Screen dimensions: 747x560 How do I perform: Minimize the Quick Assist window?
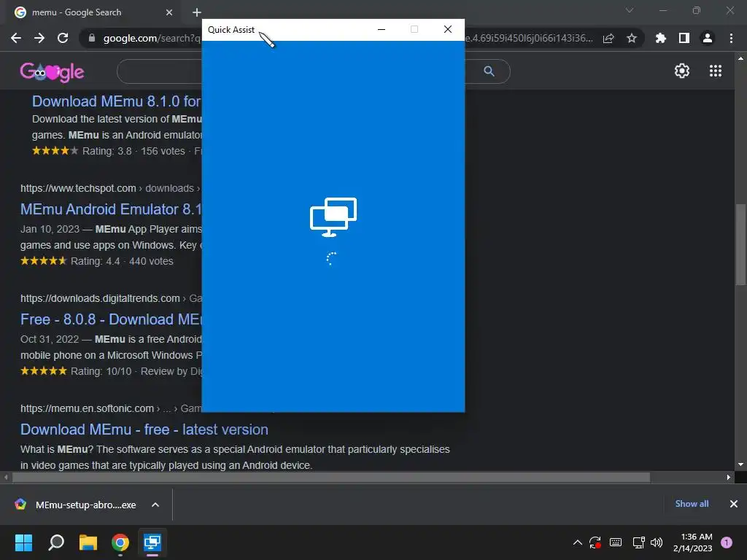point(381,29)
